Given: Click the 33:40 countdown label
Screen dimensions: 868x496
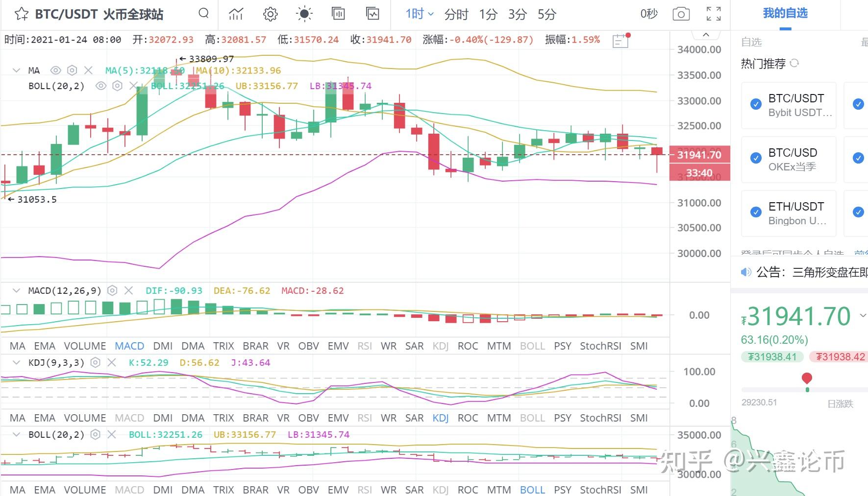Looking at the screenshot, I should pyautogui.click(x=699, y=173).
